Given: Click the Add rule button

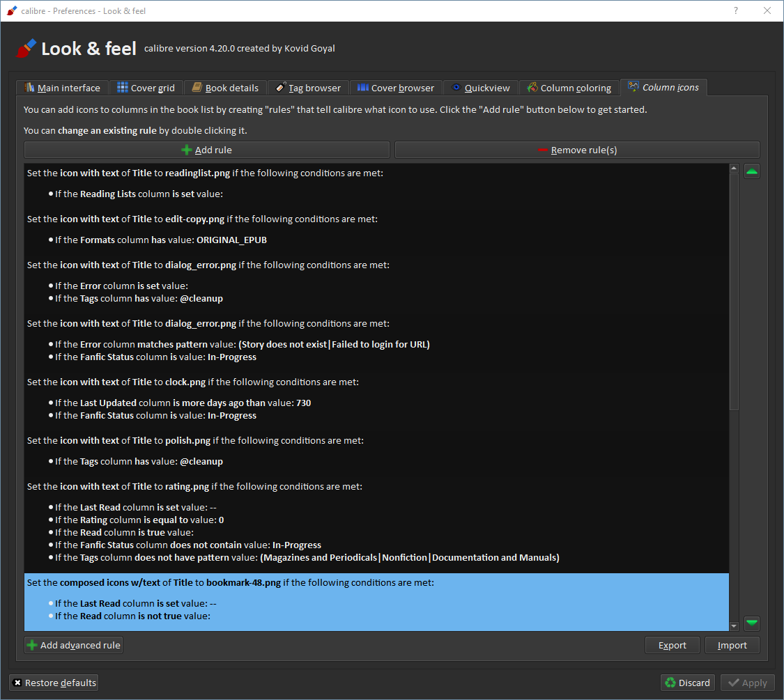Looking at the screenshot, I should 206,150.
